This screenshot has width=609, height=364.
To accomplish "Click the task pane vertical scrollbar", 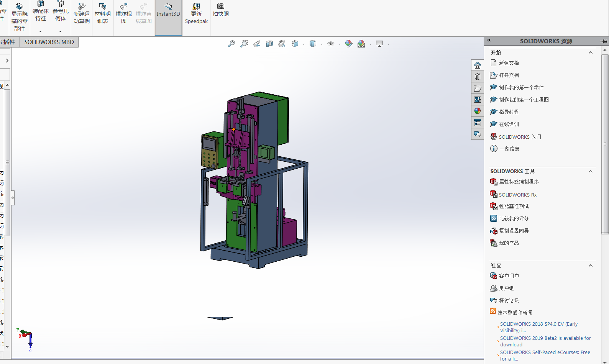I will [x=605, y=144].
